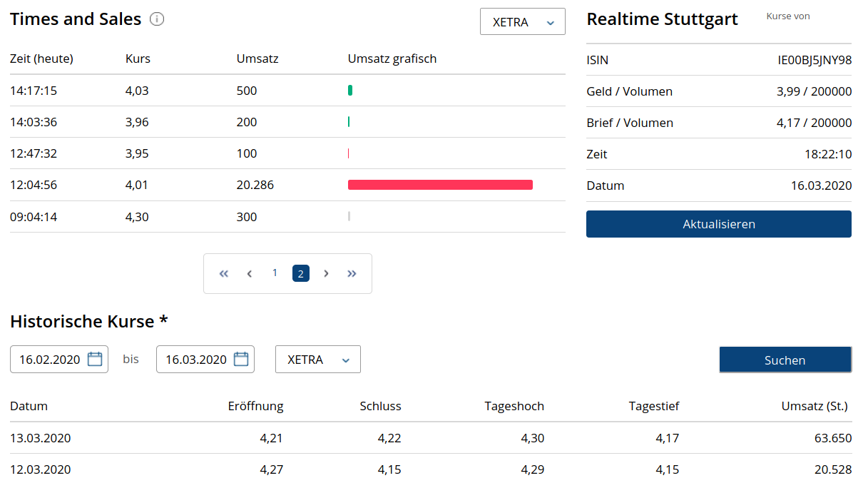Click the long red volume bar for 12:04:56
The image size is (868, 483).
pos(440,185)
